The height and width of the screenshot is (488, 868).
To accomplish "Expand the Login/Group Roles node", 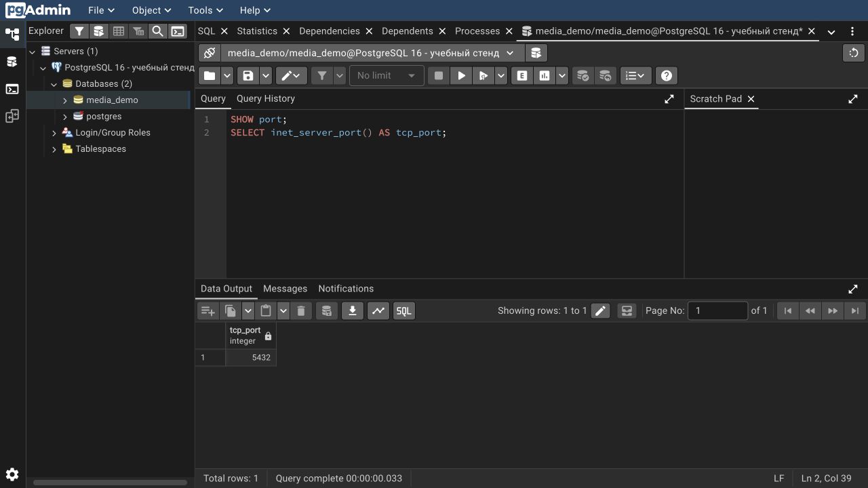I will pos(54,133).
